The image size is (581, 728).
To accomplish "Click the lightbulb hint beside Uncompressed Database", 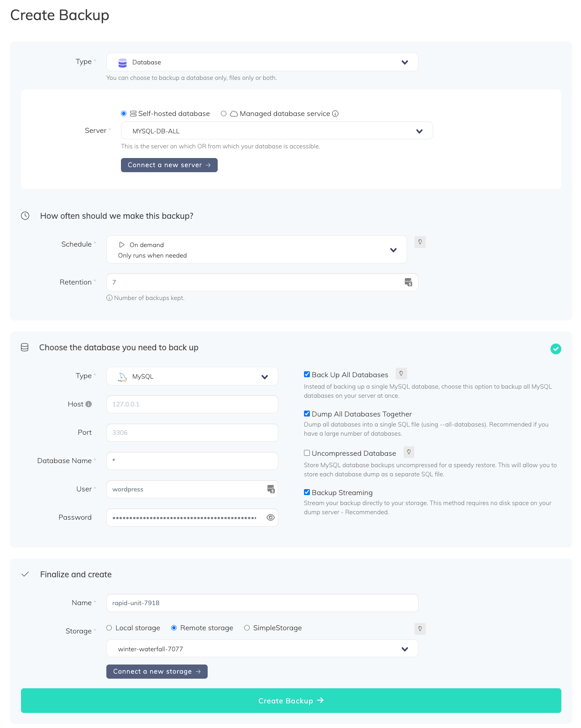I will [x=409, y=452].
